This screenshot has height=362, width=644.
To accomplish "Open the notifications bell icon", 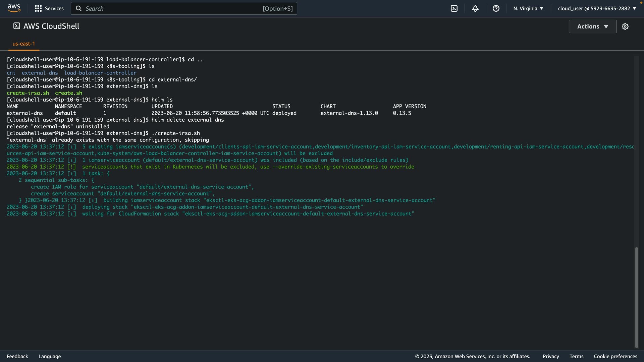I will [475, 8].
